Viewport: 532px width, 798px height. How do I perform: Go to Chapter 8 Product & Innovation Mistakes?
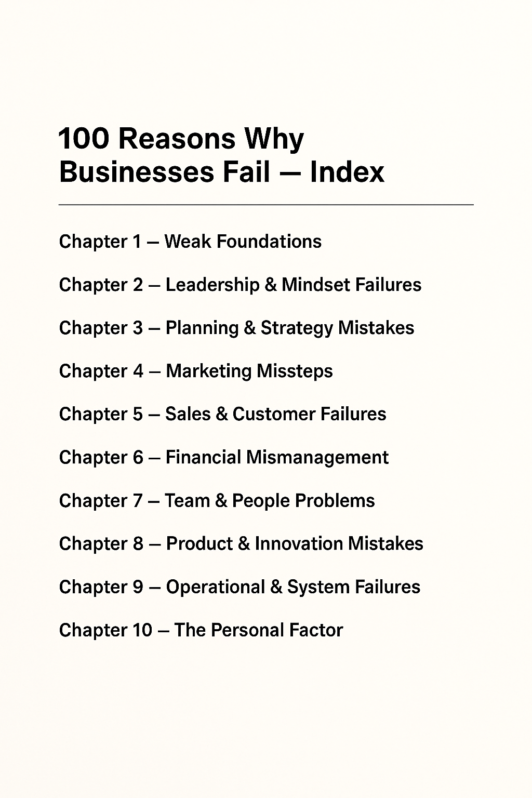point(241,543)
